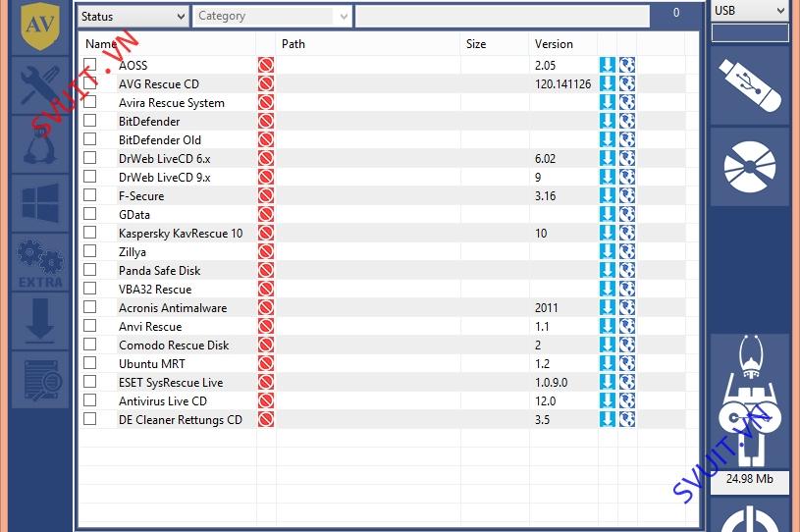This screenshot has height=532, width=800.
Task: Sort by the Size column header
Action: [476, 44]
